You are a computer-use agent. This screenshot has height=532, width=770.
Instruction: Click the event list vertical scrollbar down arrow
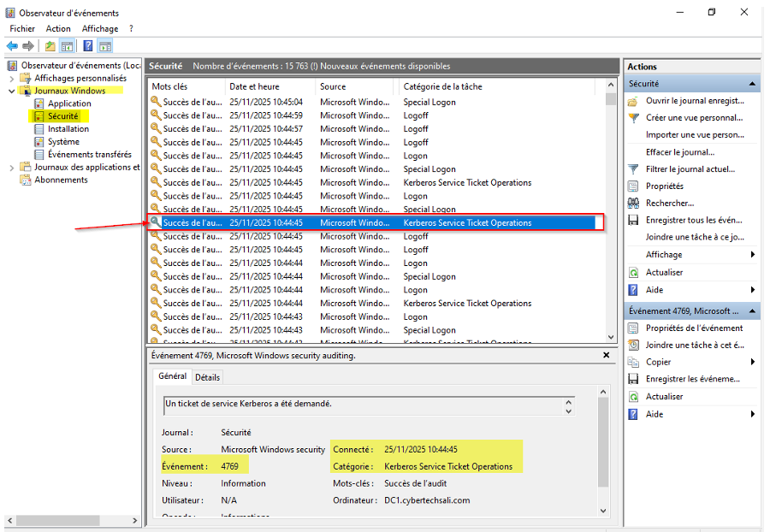coord(611,337)
